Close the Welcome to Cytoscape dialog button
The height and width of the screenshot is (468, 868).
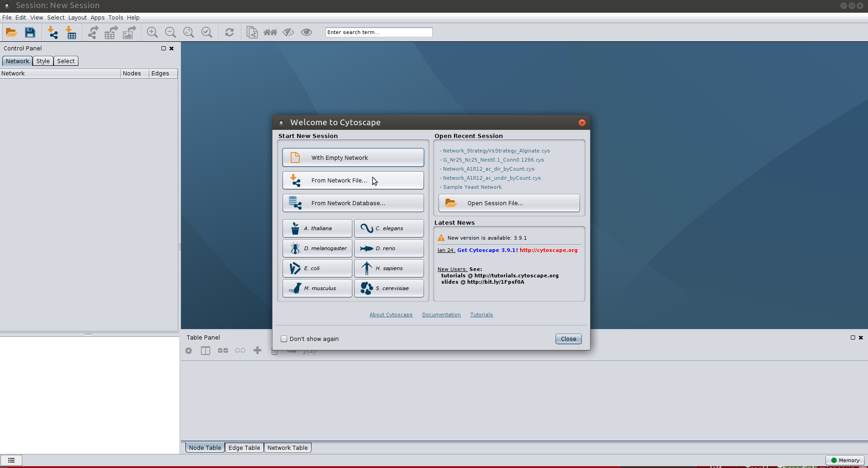568,339
